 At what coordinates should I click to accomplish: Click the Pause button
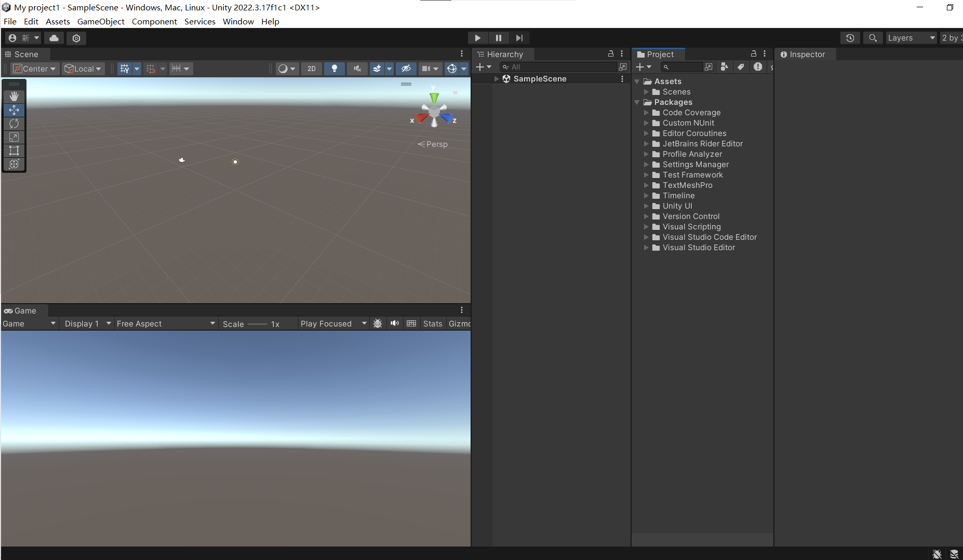[x=498, y=38]
